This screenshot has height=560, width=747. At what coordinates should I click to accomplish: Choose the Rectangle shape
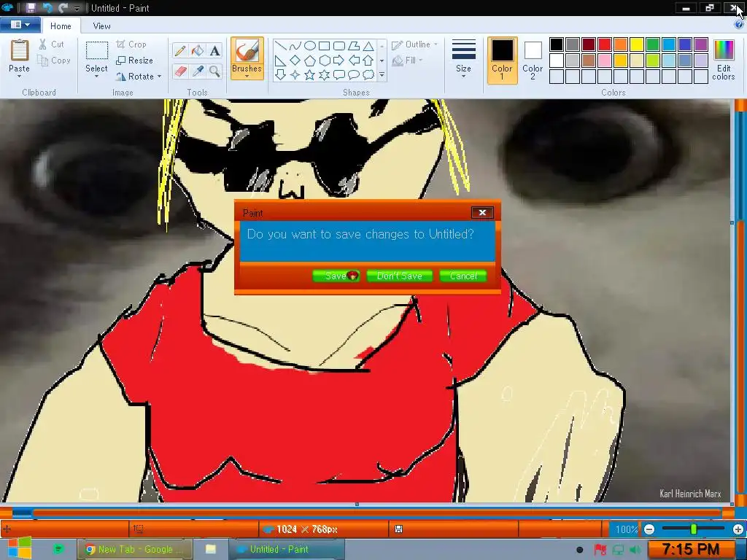325,46
